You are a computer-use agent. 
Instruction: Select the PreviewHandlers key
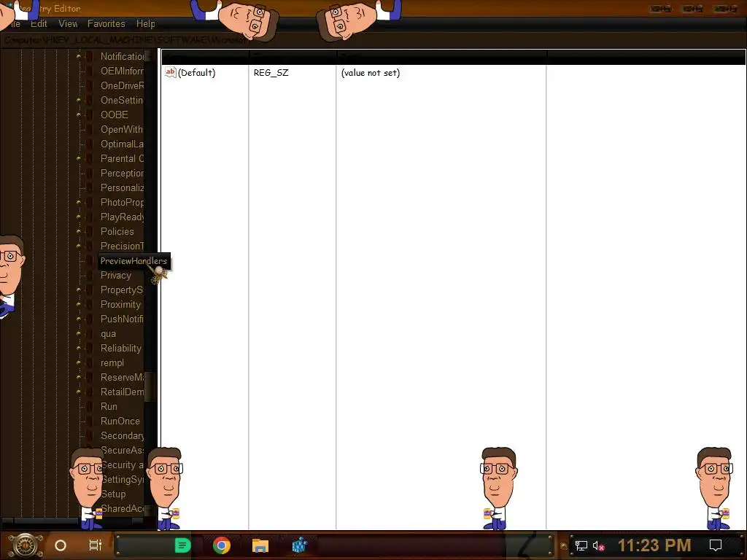[134, 261]
